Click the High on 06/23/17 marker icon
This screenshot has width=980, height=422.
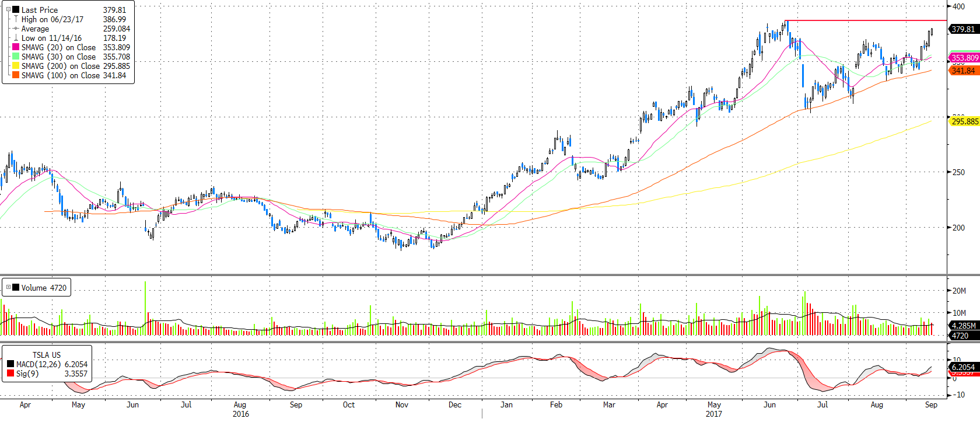[16, 19]
